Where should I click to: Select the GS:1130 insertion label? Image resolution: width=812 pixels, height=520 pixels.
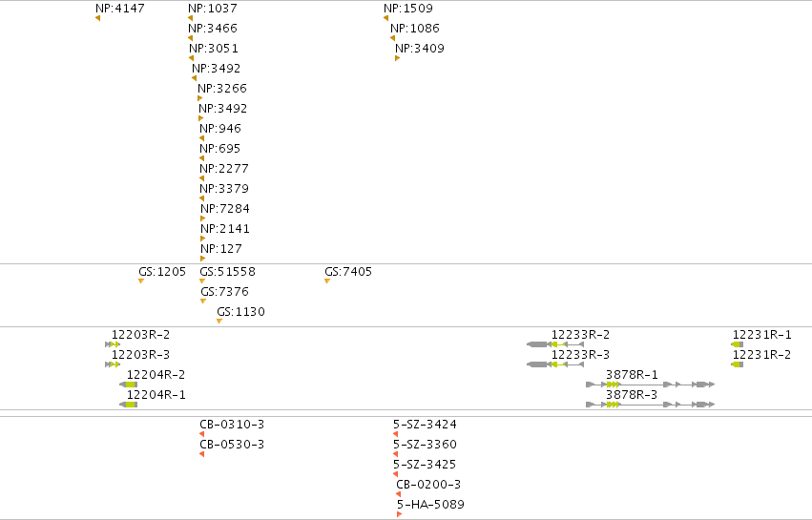[240, 312]
